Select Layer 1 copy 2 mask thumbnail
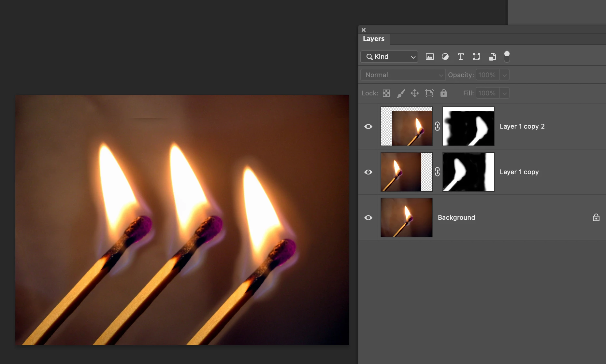This screenshot has height=364, width=606. coord(469,126)
